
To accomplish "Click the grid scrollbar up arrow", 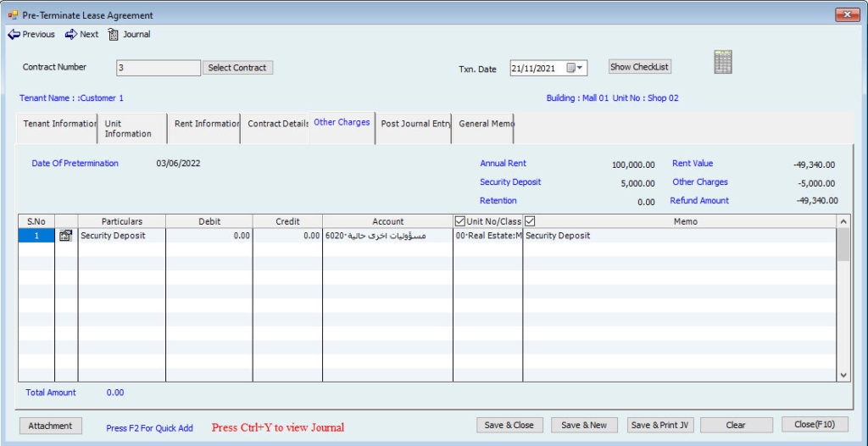I will coord(843,221).
